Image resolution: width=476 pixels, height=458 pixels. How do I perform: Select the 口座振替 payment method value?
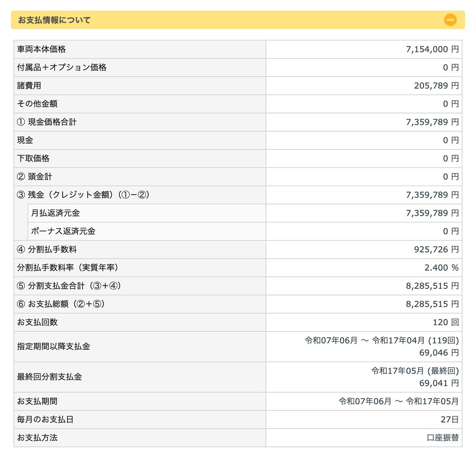click(x=443, y=438)
